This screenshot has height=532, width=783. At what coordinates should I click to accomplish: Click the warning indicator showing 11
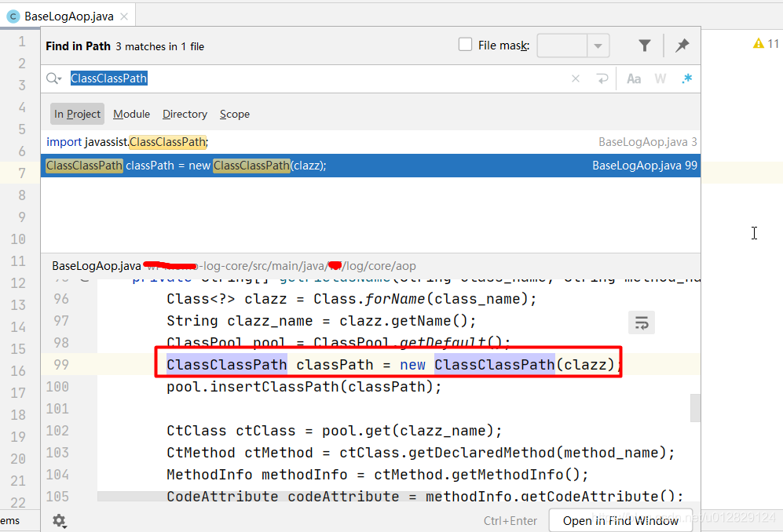(x=767, y=43)
